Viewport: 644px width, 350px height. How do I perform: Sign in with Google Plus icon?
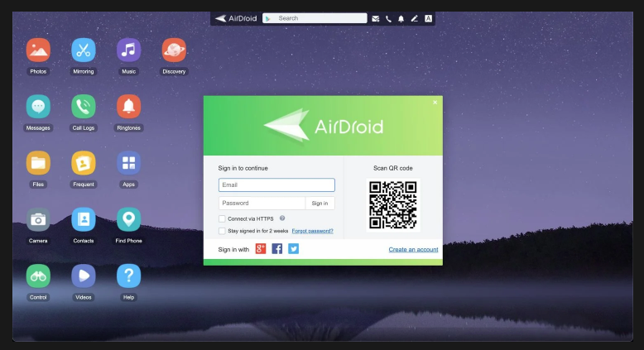pos(261,249)
